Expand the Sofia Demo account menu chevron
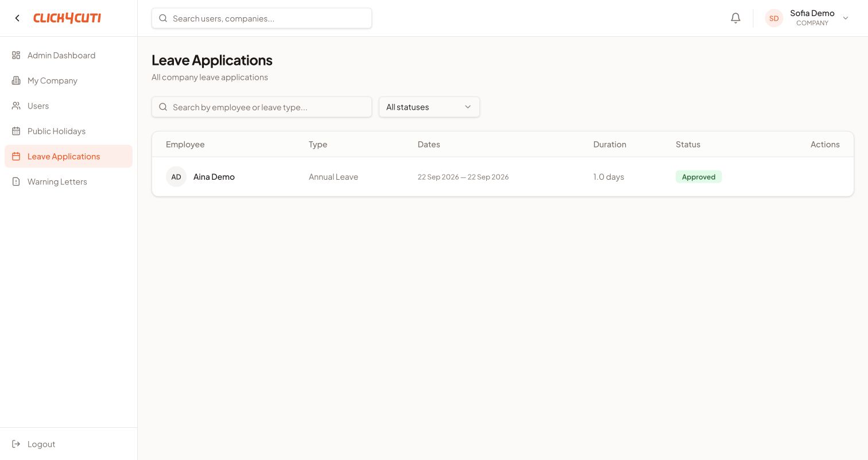 click(845, 18)
